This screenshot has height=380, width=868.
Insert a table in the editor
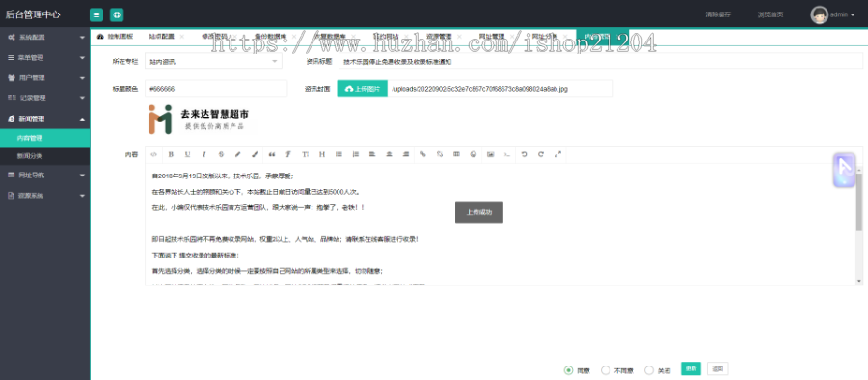coord(456,154)
